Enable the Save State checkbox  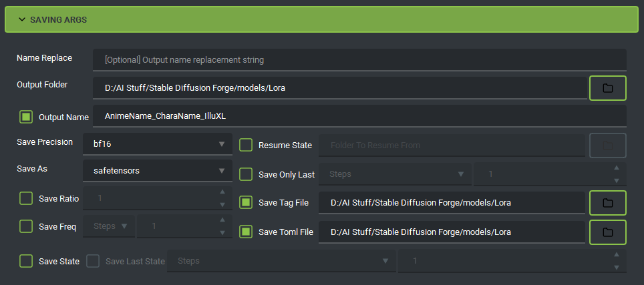tap(26, 261)
